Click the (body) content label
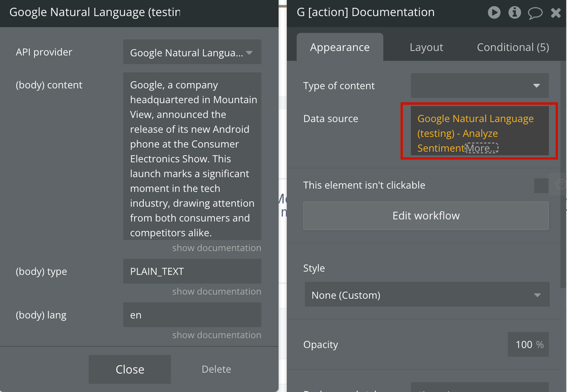 tap(49, 85)
